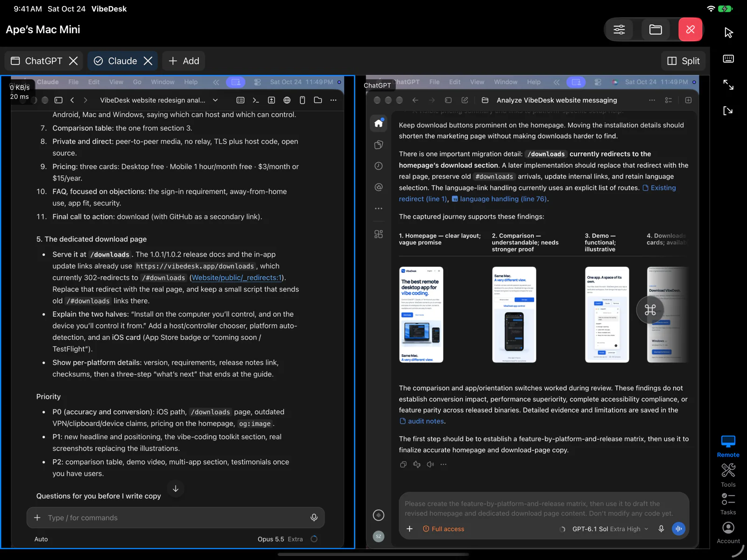Open history clock icon in ChatGPT sidebar
Viewport: 747px width, 560px height.
[x=379, y=166]
